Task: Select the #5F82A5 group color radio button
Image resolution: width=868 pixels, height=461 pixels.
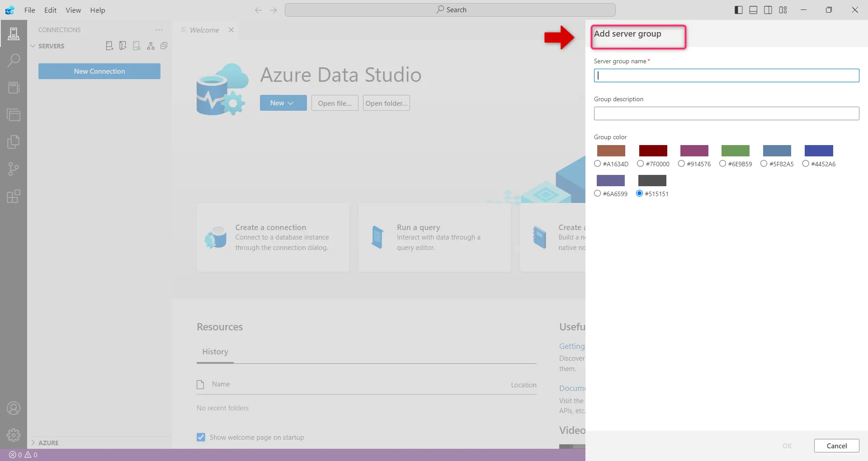Action: pos(764,164)
